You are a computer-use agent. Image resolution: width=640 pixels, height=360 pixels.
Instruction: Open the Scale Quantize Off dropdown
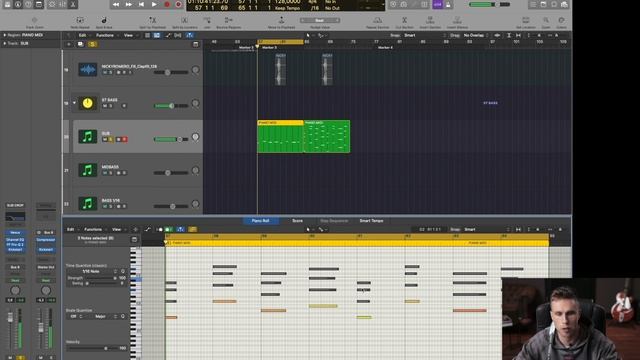[x=75, y=316]
